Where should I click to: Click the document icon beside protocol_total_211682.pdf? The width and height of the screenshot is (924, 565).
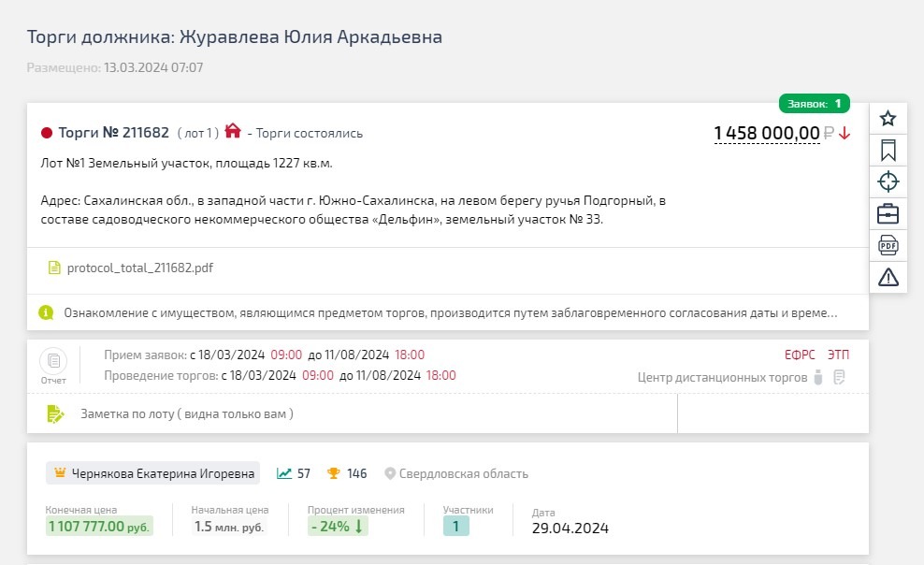(54, 268)
